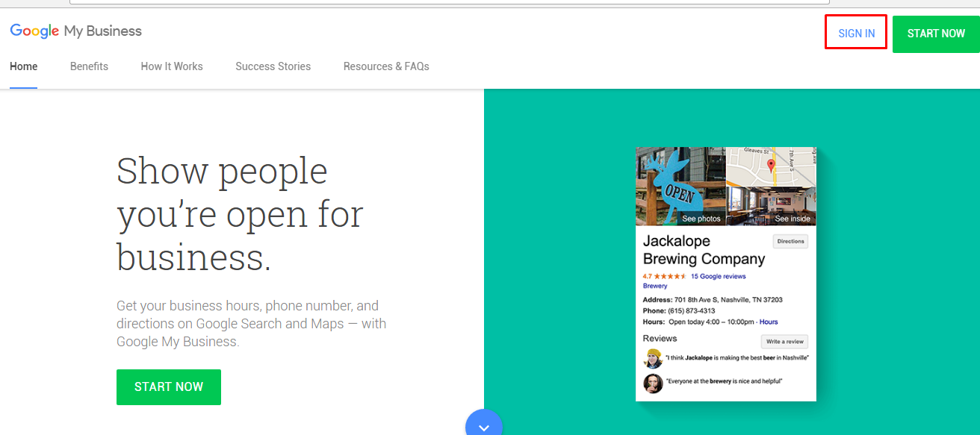Click the See photos thumbnail
The image size is (980, 435).
[x=680, y=186]
